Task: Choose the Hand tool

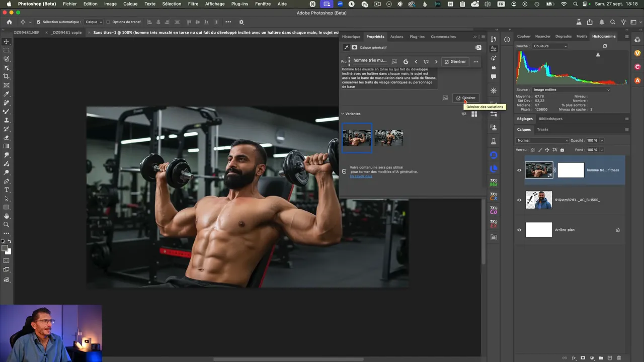Action: pyautogui.click(x=7, y=216)
